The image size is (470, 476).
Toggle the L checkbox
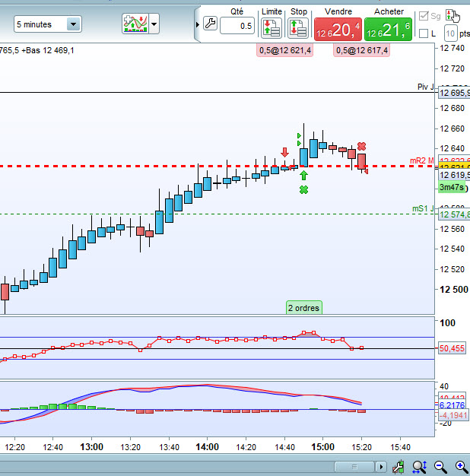click(x=424, y=33)
